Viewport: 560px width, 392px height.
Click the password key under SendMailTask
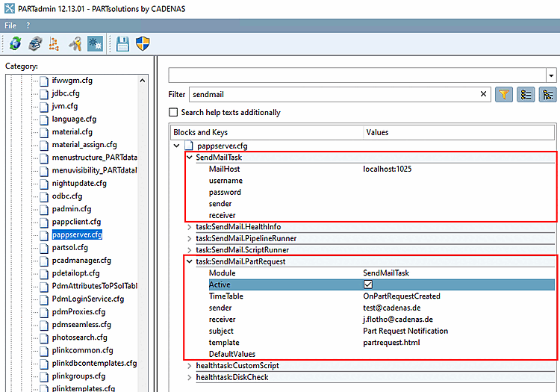(x=225, y=192)
